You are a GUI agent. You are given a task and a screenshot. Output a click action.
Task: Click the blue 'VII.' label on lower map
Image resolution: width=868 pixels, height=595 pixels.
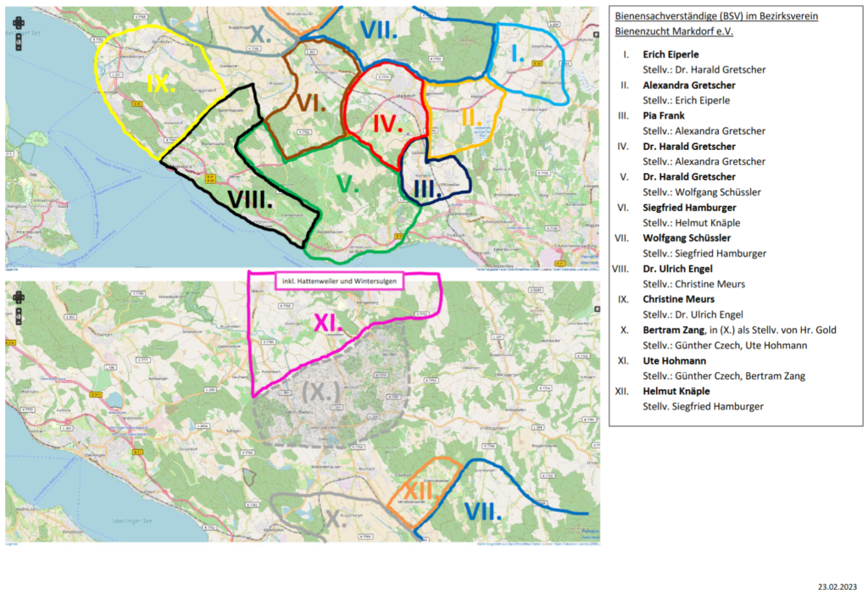point(482,512)
